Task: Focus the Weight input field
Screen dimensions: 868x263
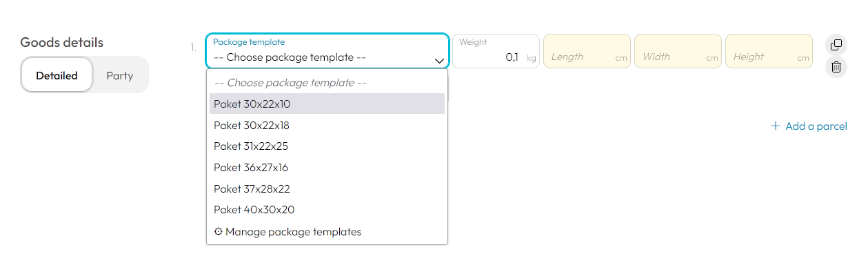Action: pos(496,51)
